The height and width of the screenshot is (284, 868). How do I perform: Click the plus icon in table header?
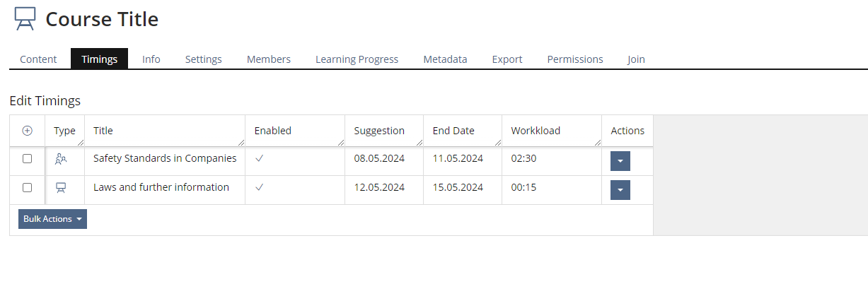coord(28,131)
